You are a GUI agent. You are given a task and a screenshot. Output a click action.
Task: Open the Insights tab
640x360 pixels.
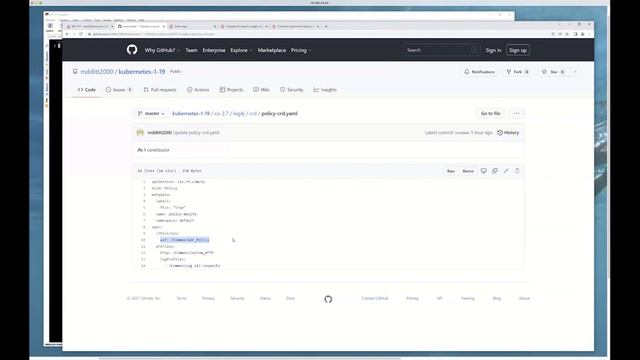[325, 90]
